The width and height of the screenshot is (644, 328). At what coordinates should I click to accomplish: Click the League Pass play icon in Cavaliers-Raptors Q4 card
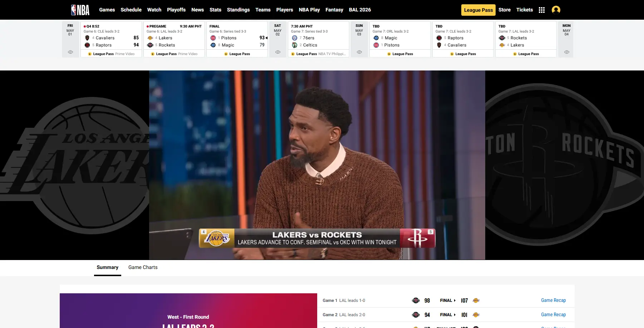coord(90,54)
